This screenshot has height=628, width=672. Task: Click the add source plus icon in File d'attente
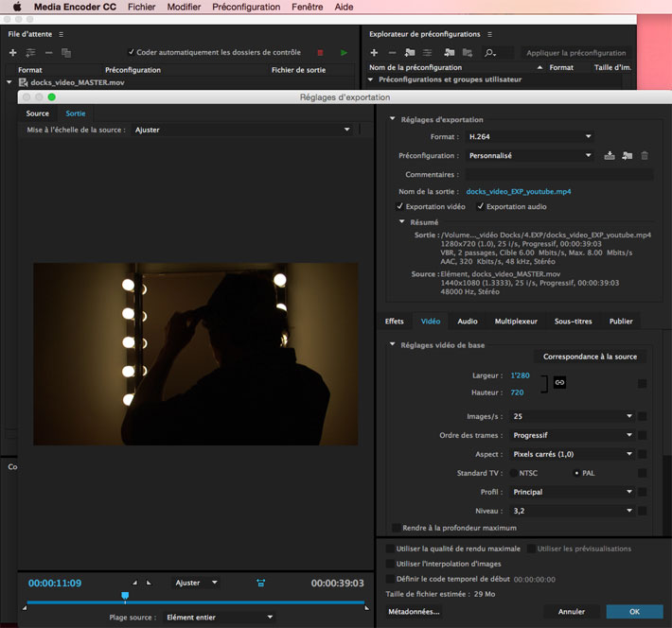click(13, 53)
